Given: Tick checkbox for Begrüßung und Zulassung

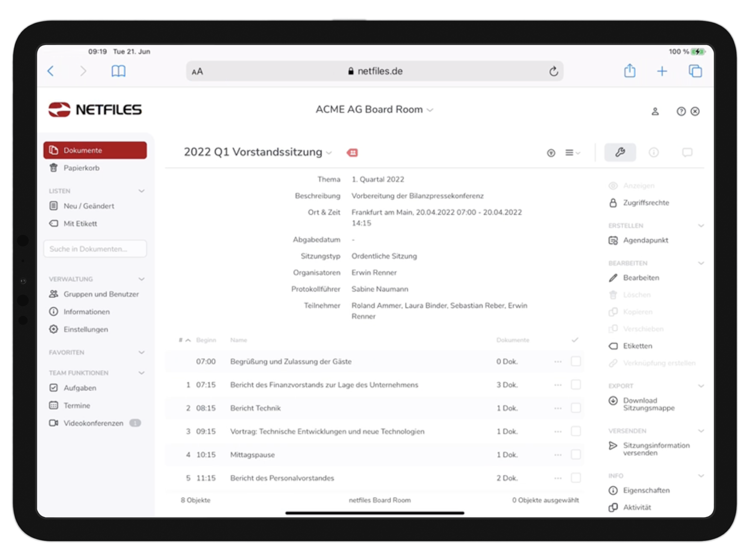Looking at the screenshot, I should [576, 361].
